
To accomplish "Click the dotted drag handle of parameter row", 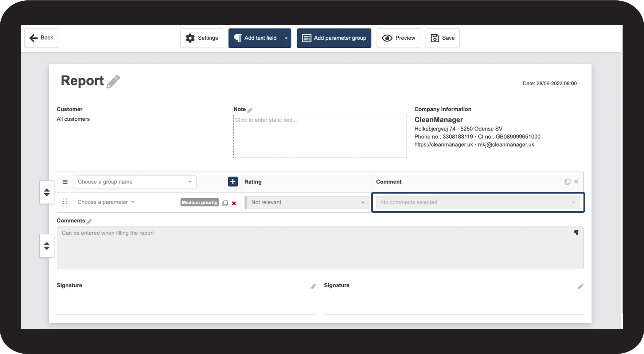I will (65, 202).
